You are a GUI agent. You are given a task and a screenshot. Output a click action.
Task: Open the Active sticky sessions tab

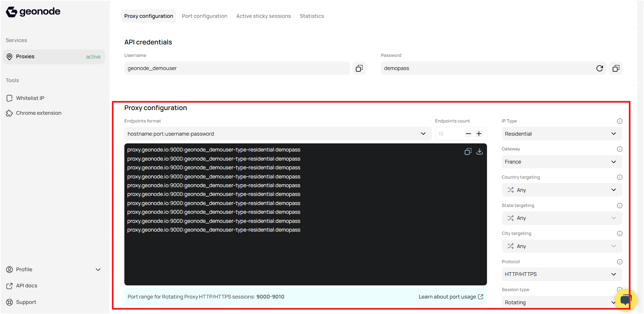(263, 16)
